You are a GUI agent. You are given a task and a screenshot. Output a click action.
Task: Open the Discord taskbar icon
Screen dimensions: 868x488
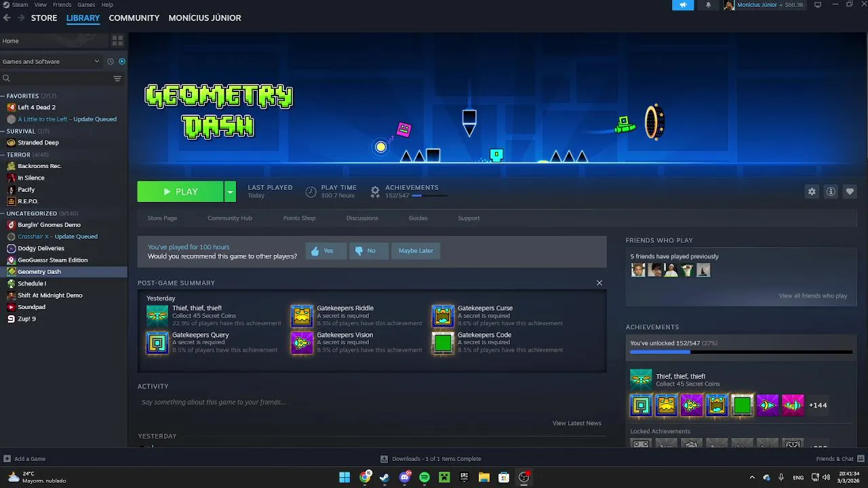point(405,477)
